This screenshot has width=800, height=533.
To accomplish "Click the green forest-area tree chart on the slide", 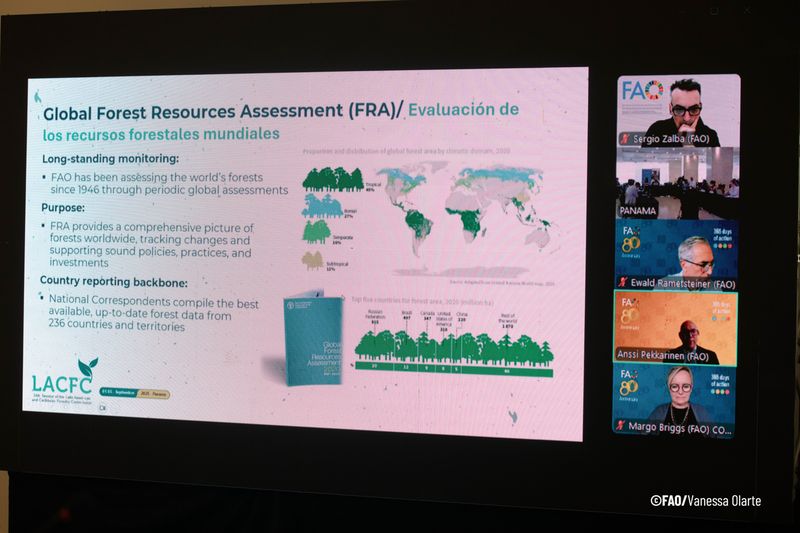I will pyautogui.click(x=454, y=352).
